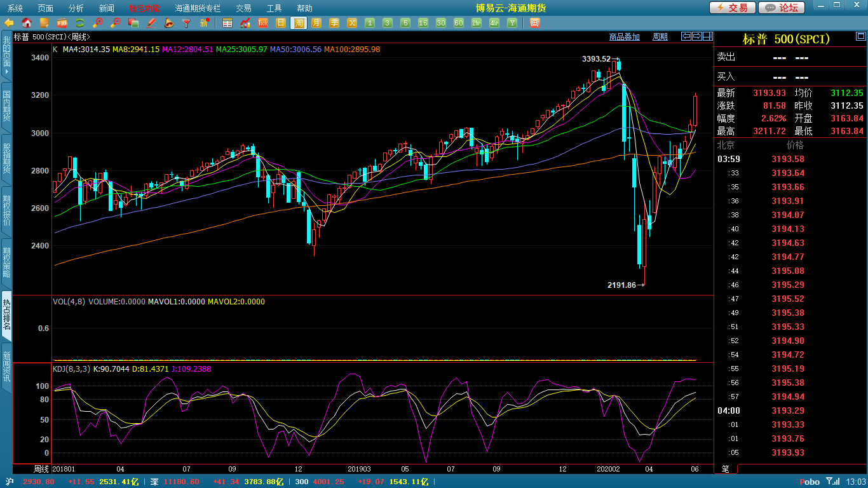Viewport: 868px width, 488px height.
Task: Switch to the 国内期货 sidebar tab
Action: pyautogui.click(x=6, y=107)
